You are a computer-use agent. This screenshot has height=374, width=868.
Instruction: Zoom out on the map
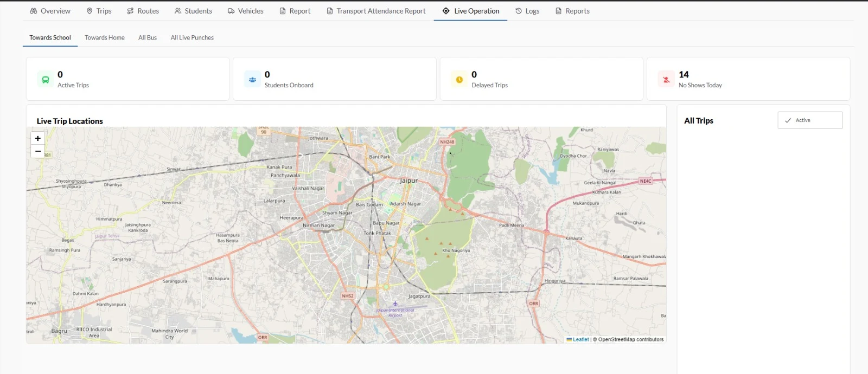[x=38, y=151]
